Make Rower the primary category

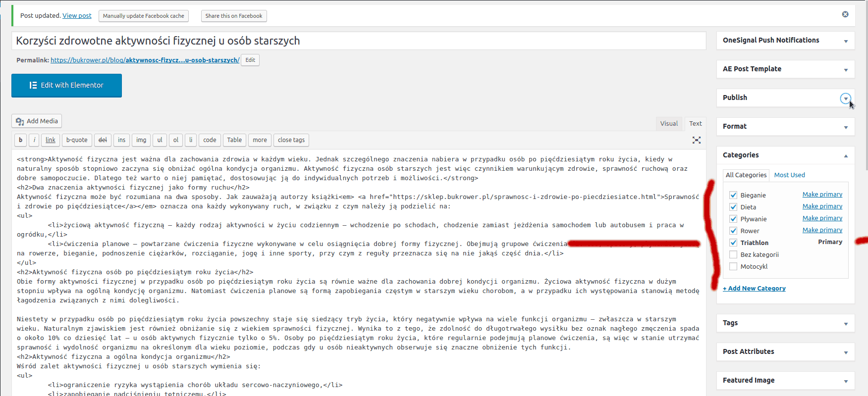click(x=822, y=230)
